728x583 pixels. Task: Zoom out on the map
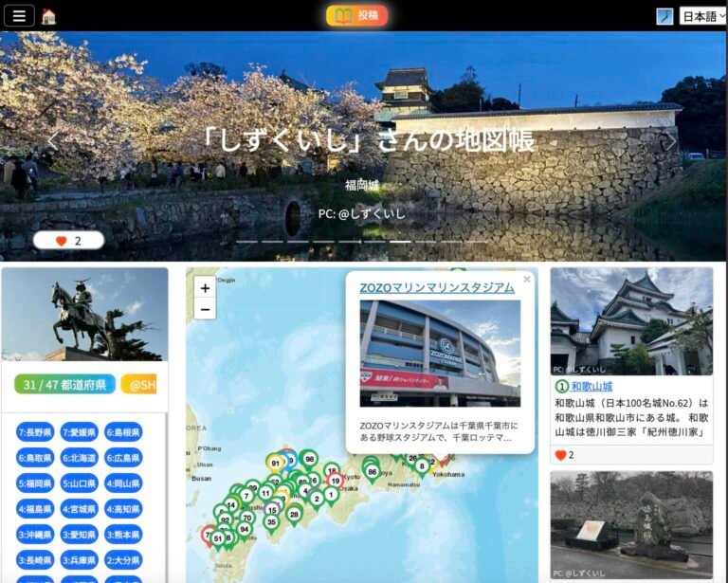coord(205,309)
